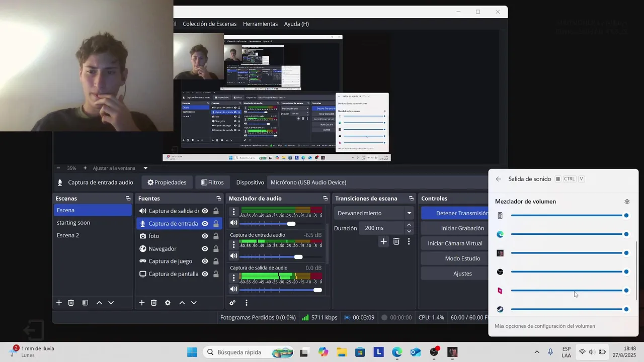The width and height of the screenshot is (644, 362).
Task: Decrease Duración with the down stepper arrow
Action: coord(409,231)
